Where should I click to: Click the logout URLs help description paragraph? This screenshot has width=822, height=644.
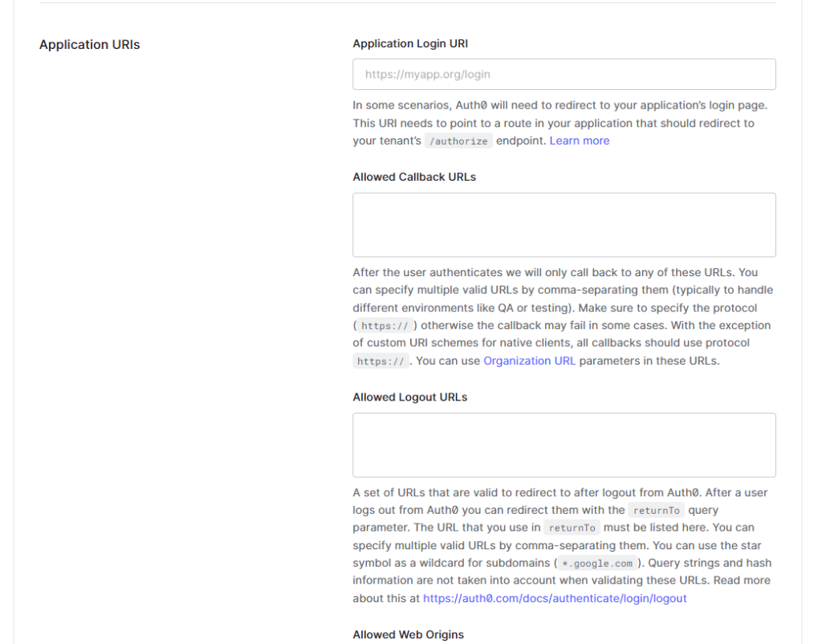(562, 545)
